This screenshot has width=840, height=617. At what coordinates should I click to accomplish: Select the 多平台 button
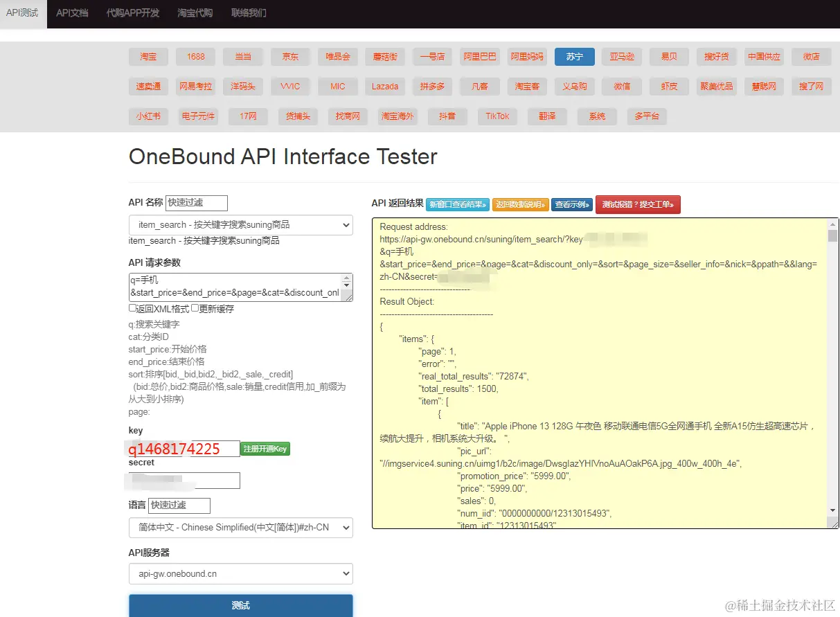(647, 116)
